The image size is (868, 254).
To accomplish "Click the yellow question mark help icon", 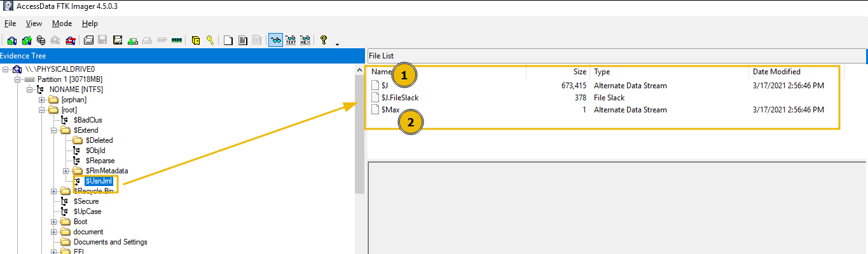I will click(x=324, y=40).
